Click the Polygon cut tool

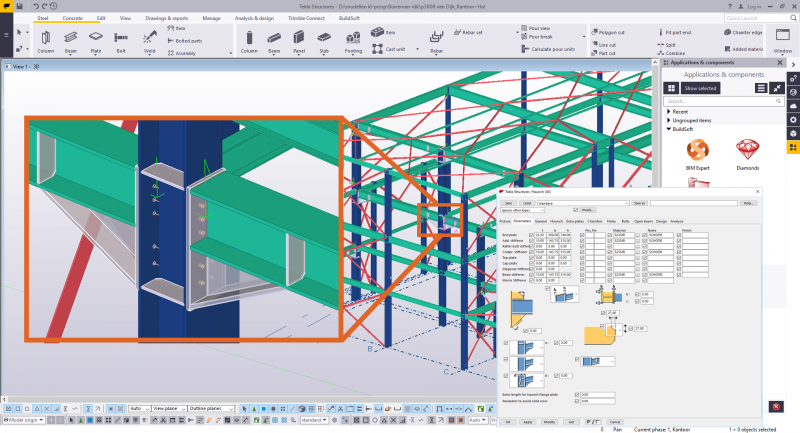click(608, 32)
